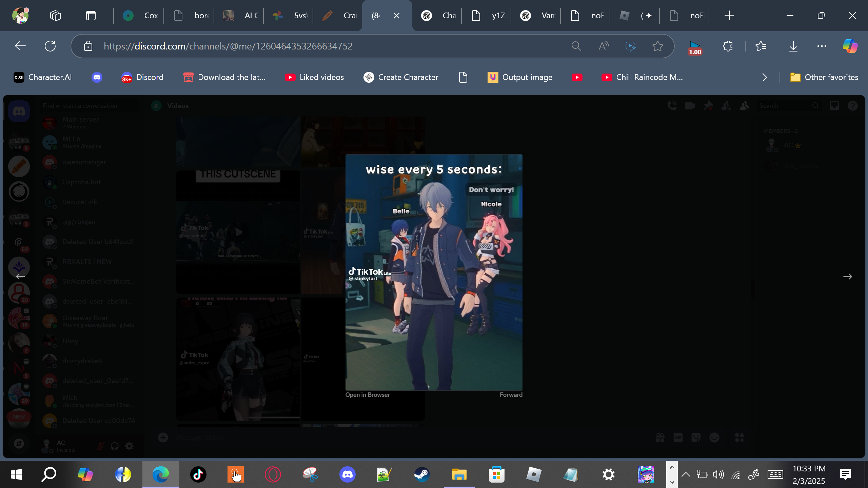Click the browser back arrow
868x488 pixels.
point(20,46)
